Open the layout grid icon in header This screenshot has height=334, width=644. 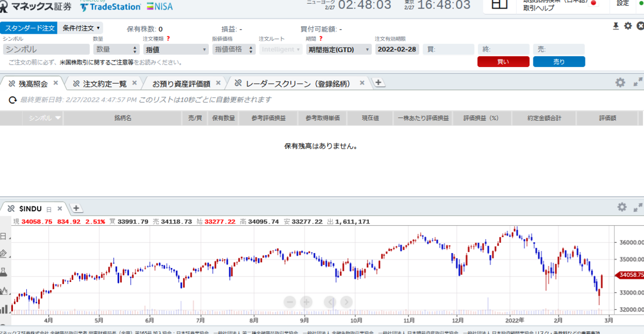pyautogui.click(x=499, y=3)
